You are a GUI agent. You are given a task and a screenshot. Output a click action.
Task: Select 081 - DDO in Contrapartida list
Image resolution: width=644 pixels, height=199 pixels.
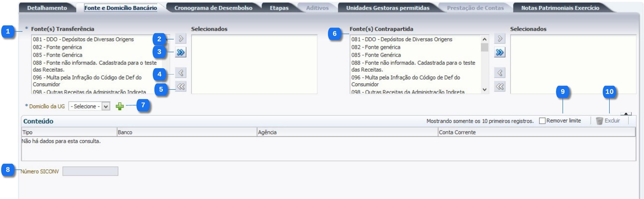[x=402, y=39]
